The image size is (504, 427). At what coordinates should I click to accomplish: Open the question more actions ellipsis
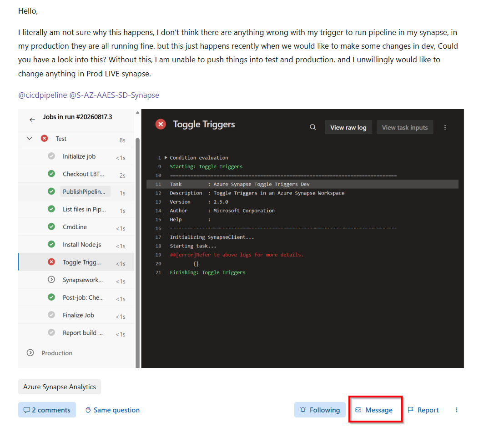tap(457, 410)
